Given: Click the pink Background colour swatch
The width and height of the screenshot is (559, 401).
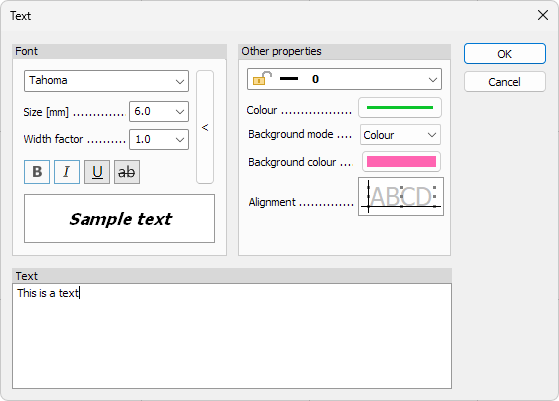Looking at the screenshot, I should point(401,161).
